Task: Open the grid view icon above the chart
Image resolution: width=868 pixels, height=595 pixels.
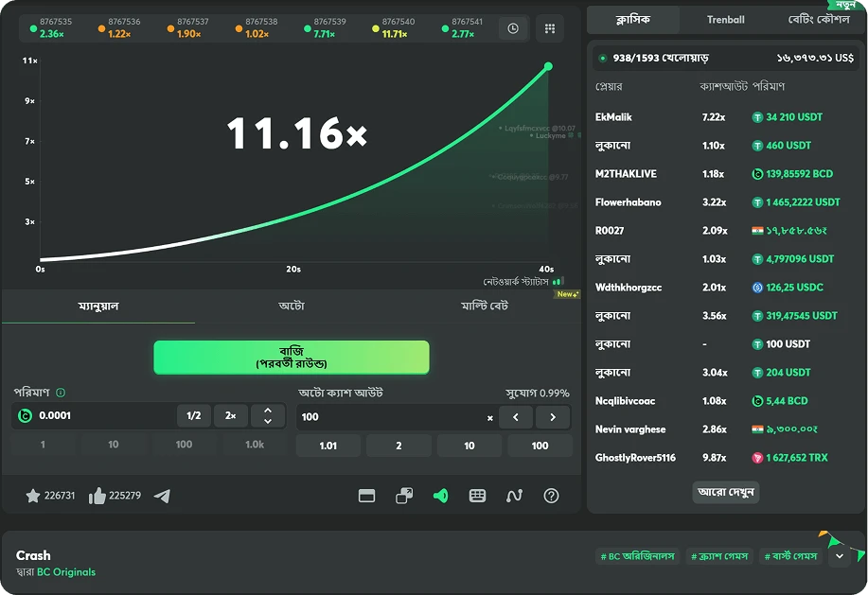Action: click(x=549, y=28)
